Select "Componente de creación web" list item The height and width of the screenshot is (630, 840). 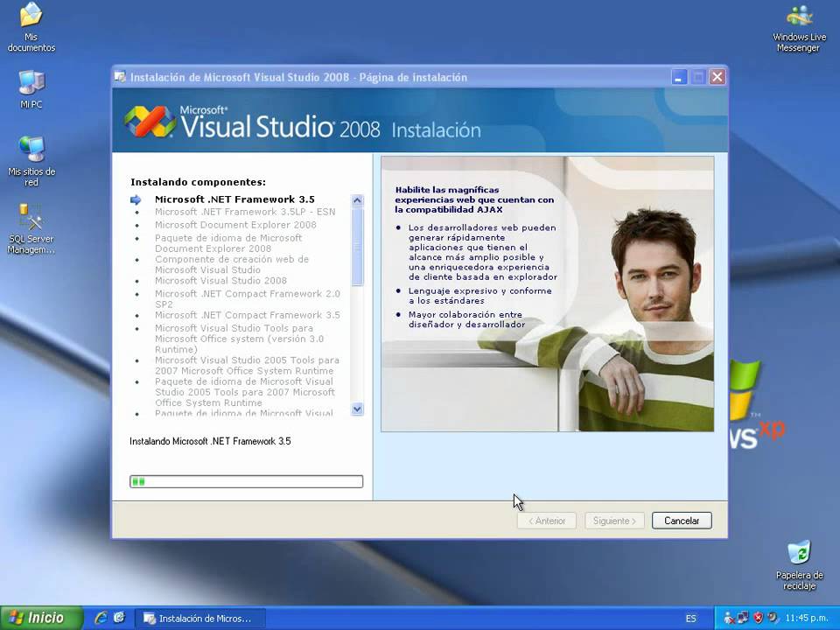(232, 264)
